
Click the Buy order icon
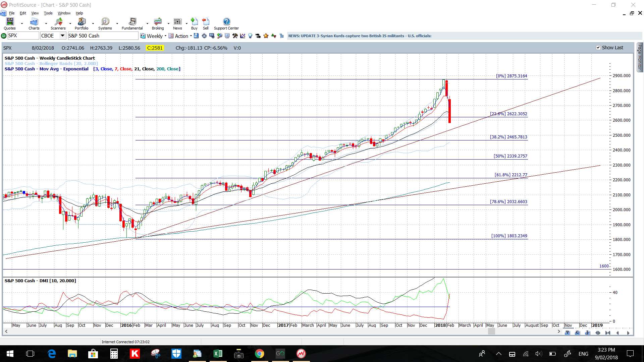coord(194,22)
